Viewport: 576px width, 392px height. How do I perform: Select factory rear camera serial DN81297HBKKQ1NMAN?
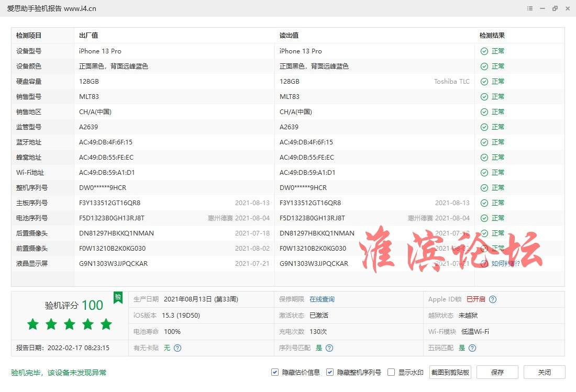(116, 233)
